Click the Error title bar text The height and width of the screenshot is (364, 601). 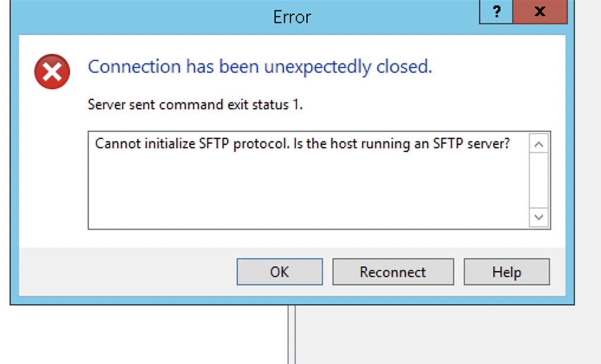click(x=292, y=17)
